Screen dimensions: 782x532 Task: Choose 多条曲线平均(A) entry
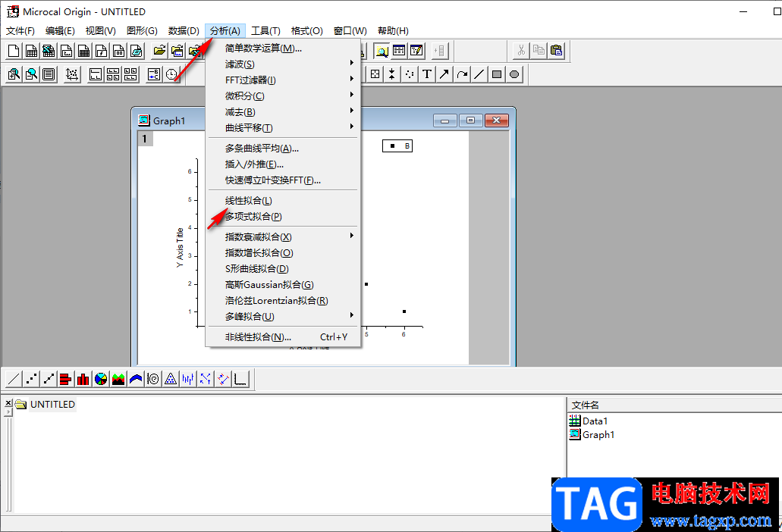click(283, 149)
